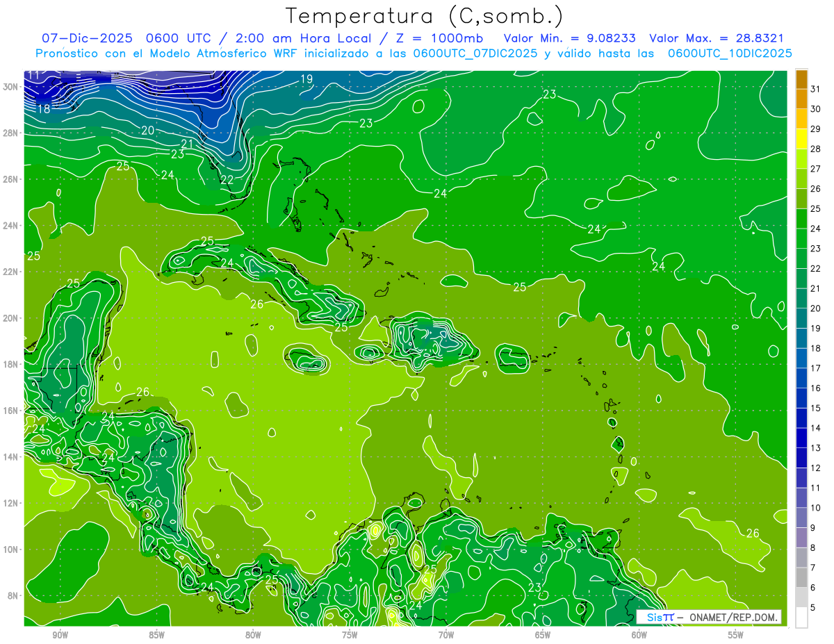Select the white legend swatch below 5

tap(801, 618)
